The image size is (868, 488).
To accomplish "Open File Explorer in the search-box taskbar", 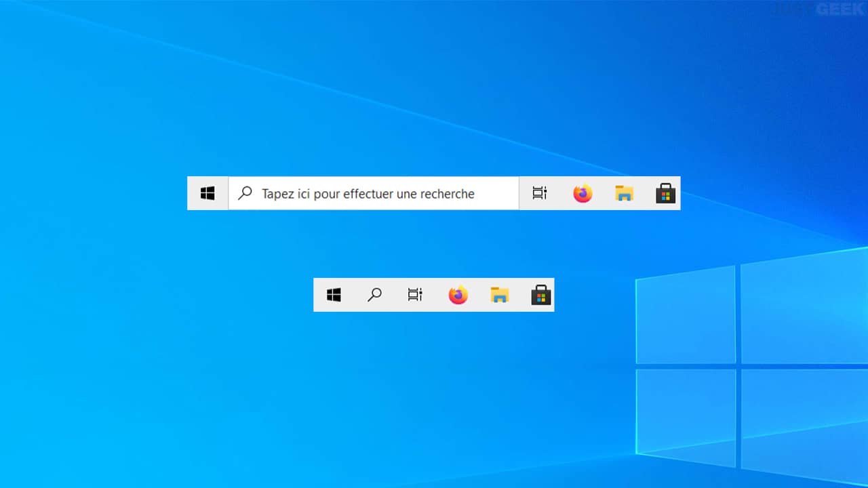I will coord(624,194).
